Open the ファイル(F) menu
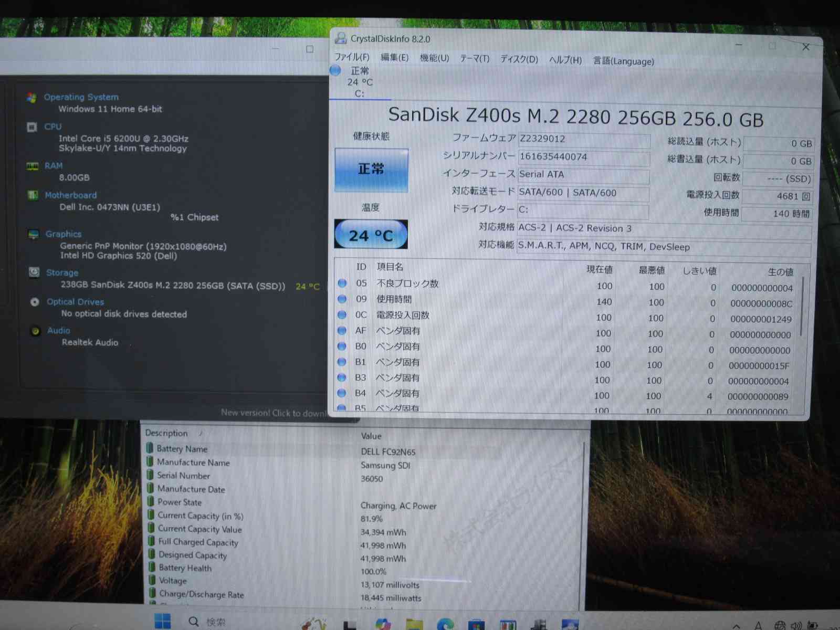This screenshot has width=840, height=630. (352, 57)
